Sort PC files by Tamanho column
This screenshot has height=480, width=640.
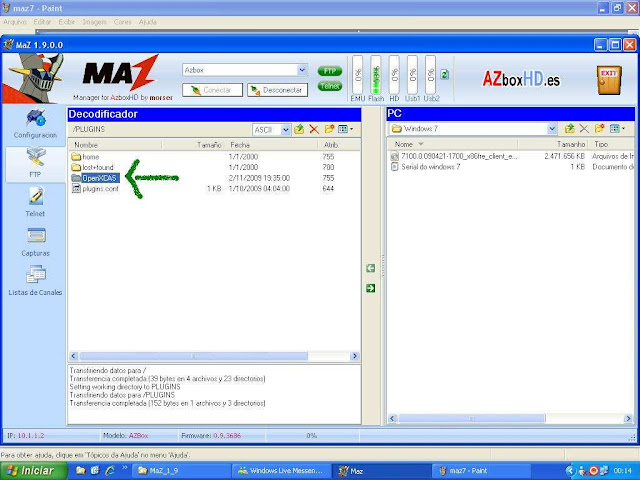point(553,144)
